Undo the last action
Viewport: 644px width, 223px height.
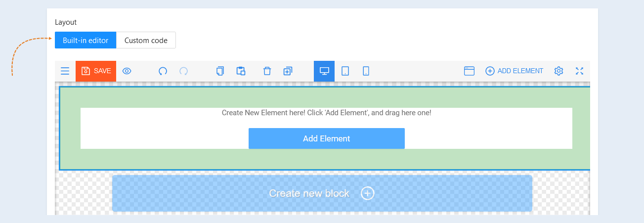pyautogui.click(x=163, y=71)
